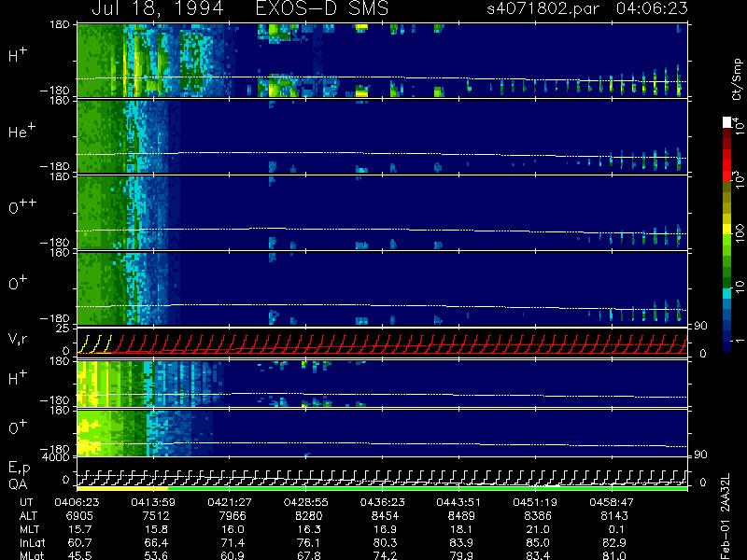This screenshot has height=560, width=747.
Task: Click the date title "Jul 18, 1994"
Action: click(x=158, y=9)
